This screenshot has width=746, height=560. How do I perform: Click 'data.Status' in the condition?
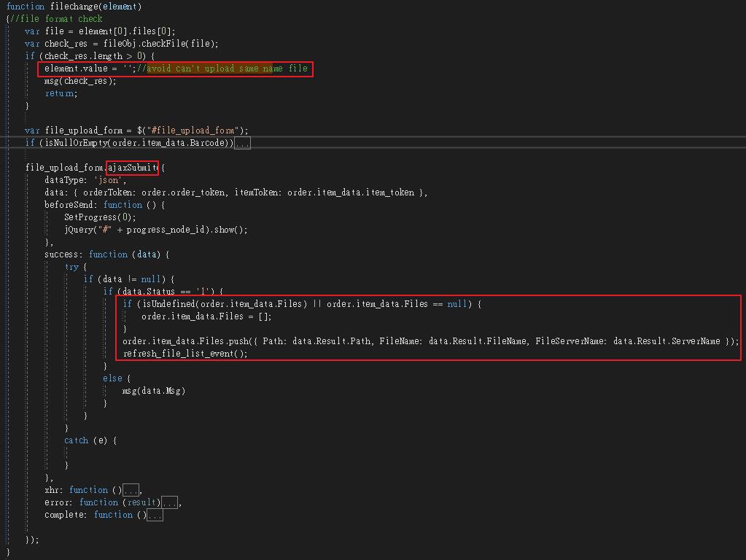[x=148, y=291]
